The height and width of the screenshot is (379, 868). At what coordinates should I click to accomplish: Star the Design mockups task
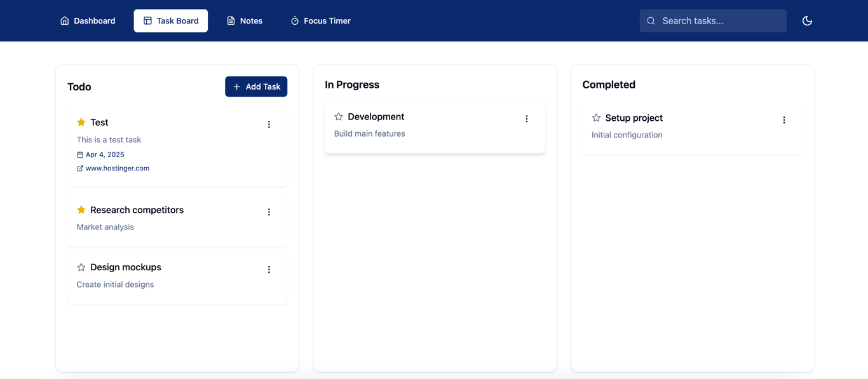point(81,267)
